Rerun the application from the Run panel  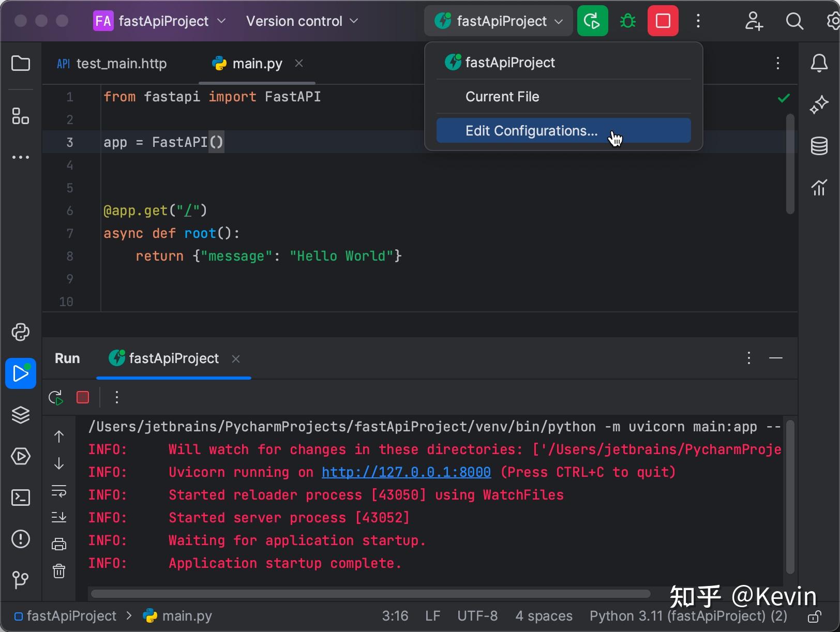[55, 397]
